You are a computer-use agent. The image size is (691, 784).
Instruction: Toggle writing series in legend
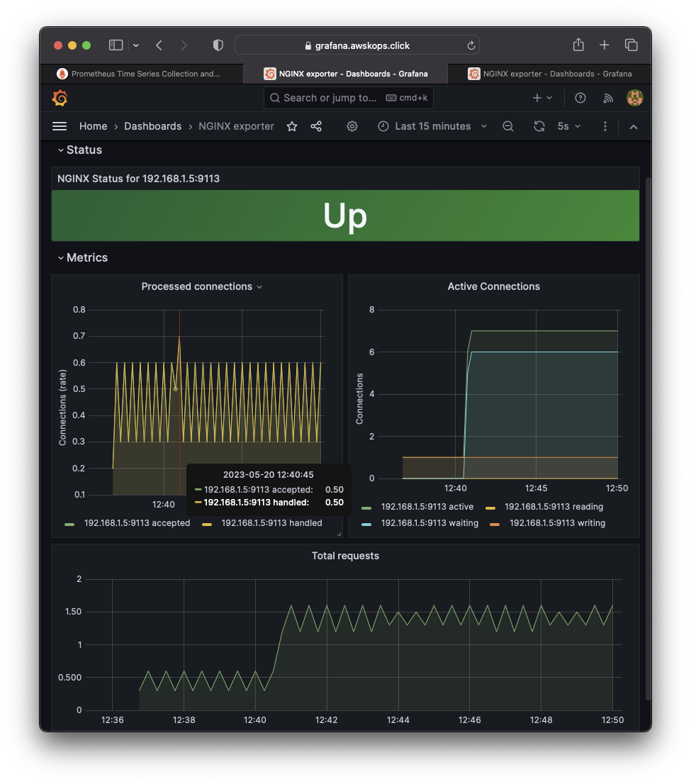click(x=557, y=523)
